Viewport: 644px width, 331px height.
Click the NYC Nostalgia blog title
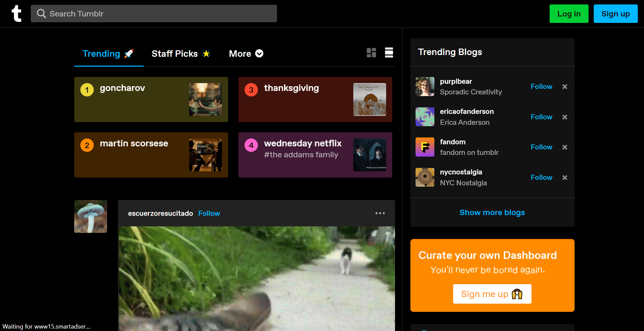point(463,183)
